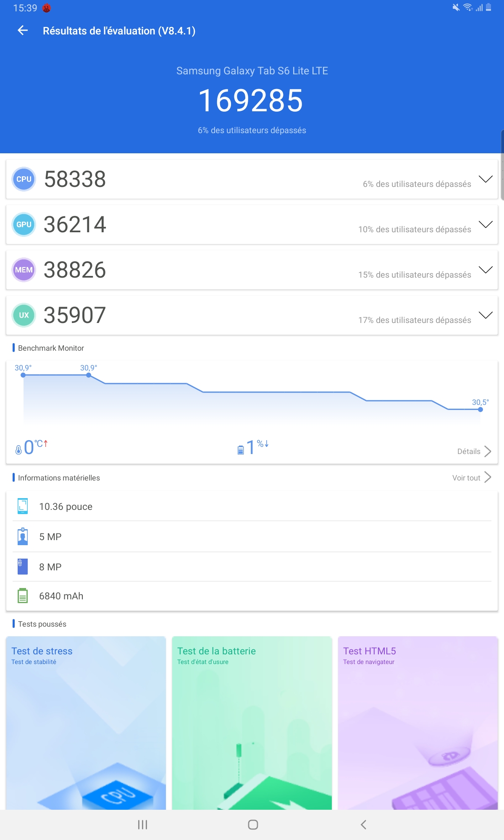504x840 pixels.
Task: Open the Test de la batterie card
Action: pos(252,723)
